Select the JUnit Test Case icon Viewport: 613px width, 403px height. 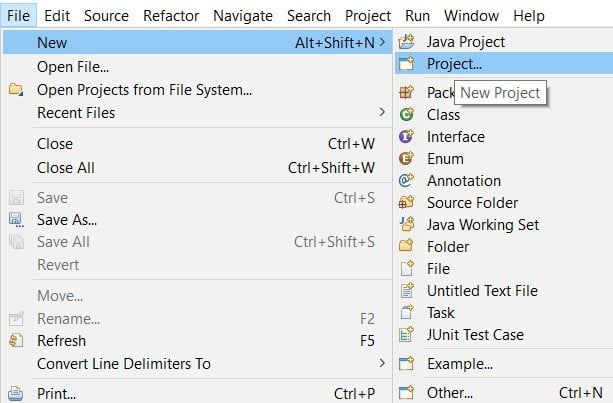coord(406,335)
